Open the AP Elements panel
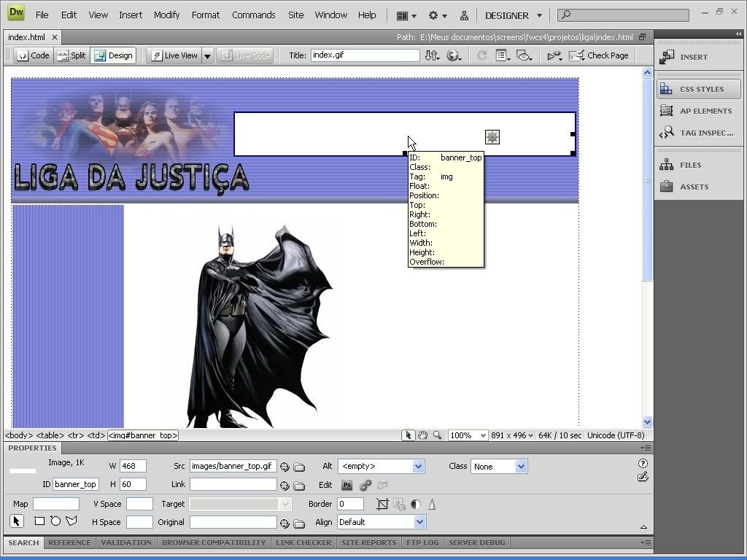 point(699,111)
